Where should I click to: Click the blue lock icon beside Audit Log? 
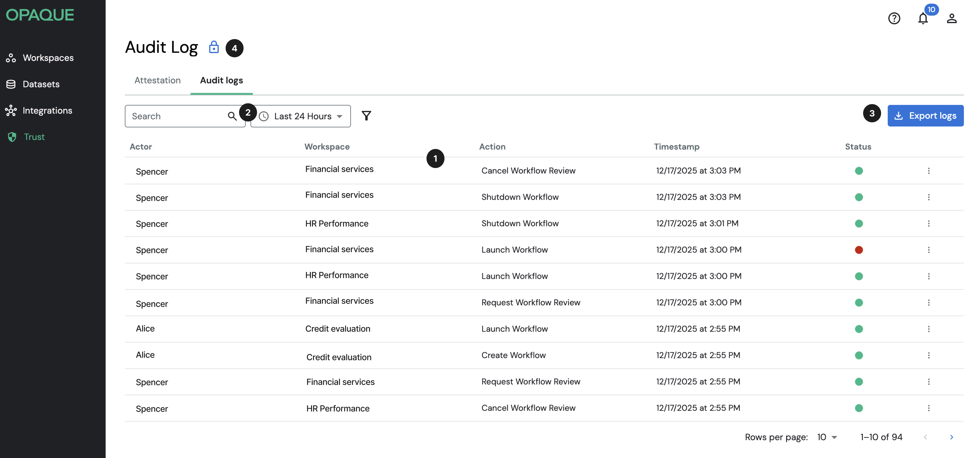(214, 47)
